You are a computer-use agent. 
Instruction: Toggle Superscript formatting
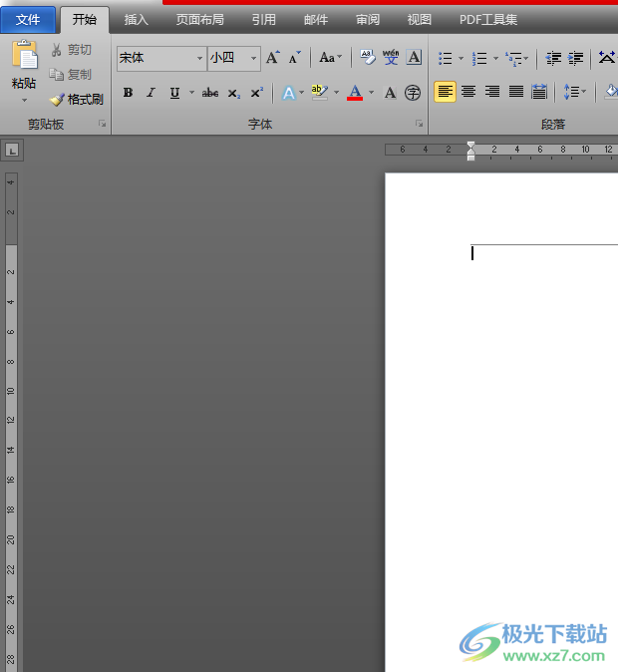pos(257,93)
